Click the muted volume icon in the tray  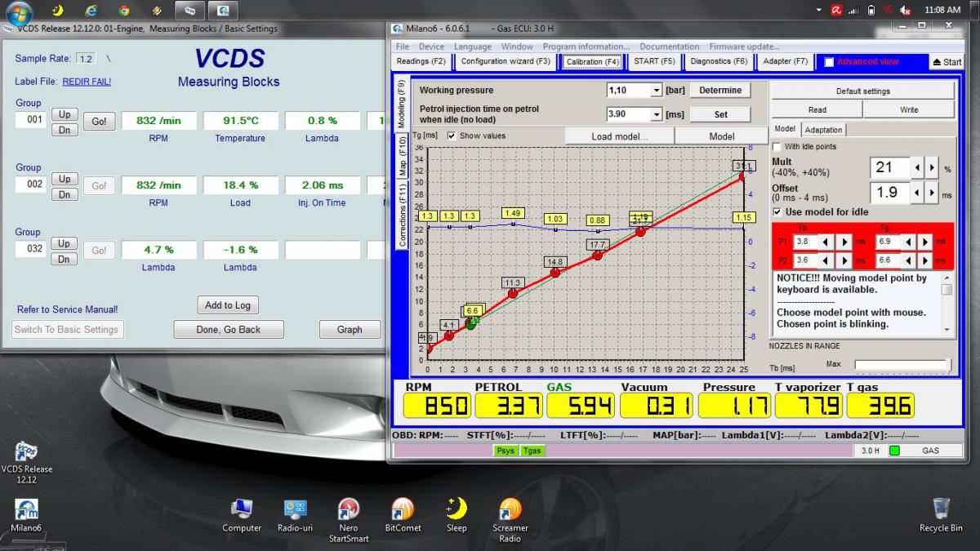click(906, 11)
